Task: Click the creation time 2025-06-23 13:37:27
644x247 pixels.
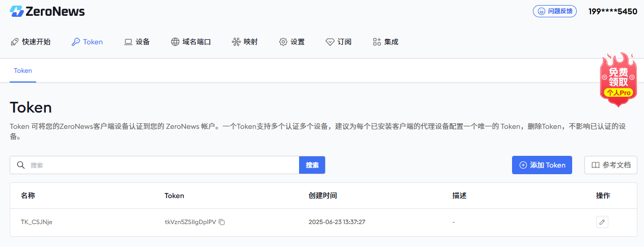Action: pos(337,222)
